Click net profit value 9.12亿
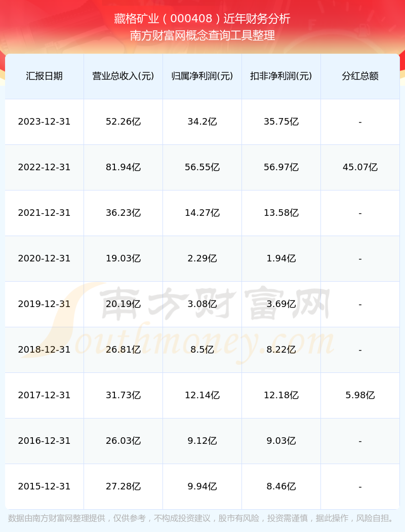The image size is (405, 532). [x=202, y=441]
